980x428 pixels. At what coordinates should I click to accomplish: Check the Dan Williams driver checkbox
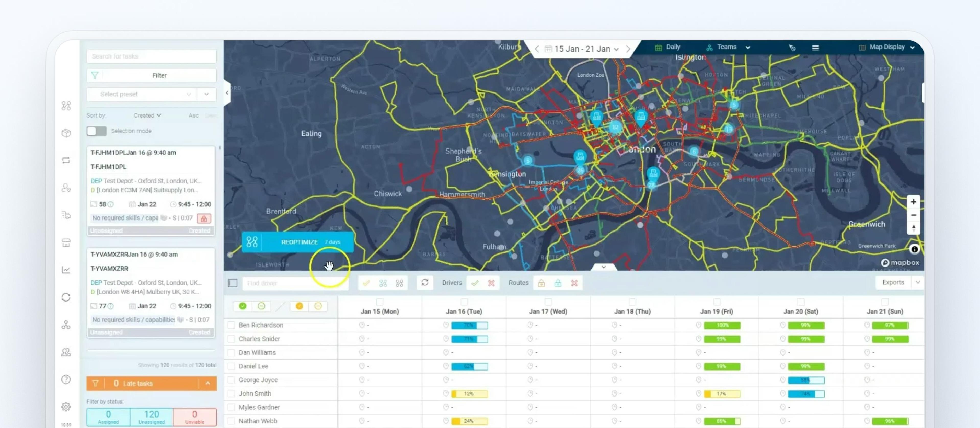(x=231, y=353)
